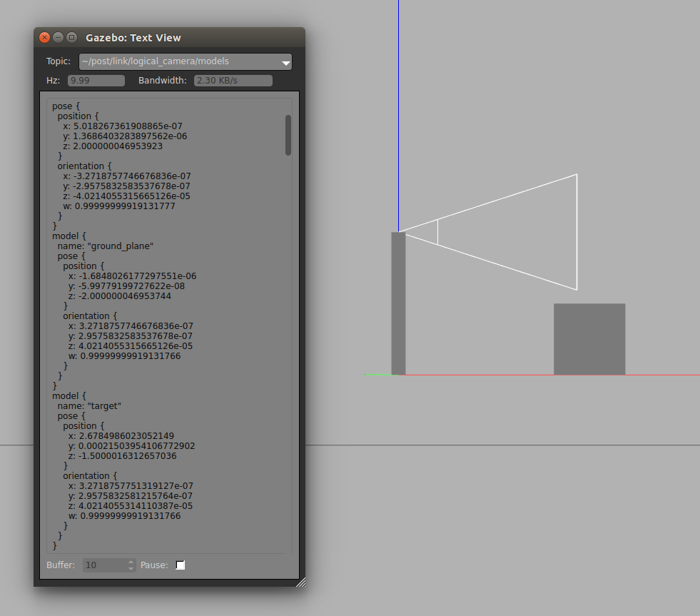Viewport: 700px width, 616px height.
Task: Click the resize grip in the corner
Action: [x=300, y=581]
